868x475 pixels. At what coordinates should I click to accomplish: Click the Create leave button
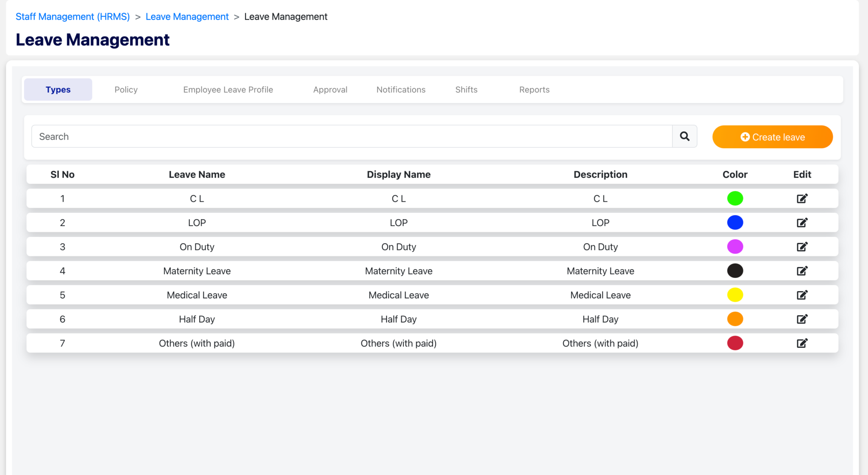[x=772, y=136]
